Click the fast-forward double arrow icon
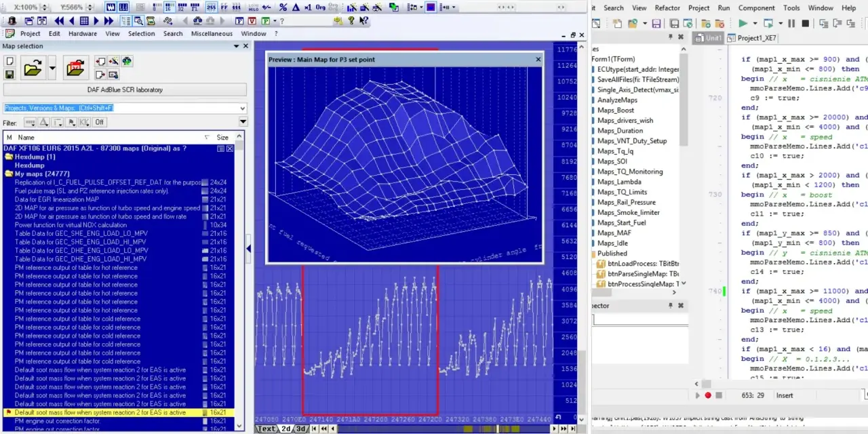 (108, 21)
